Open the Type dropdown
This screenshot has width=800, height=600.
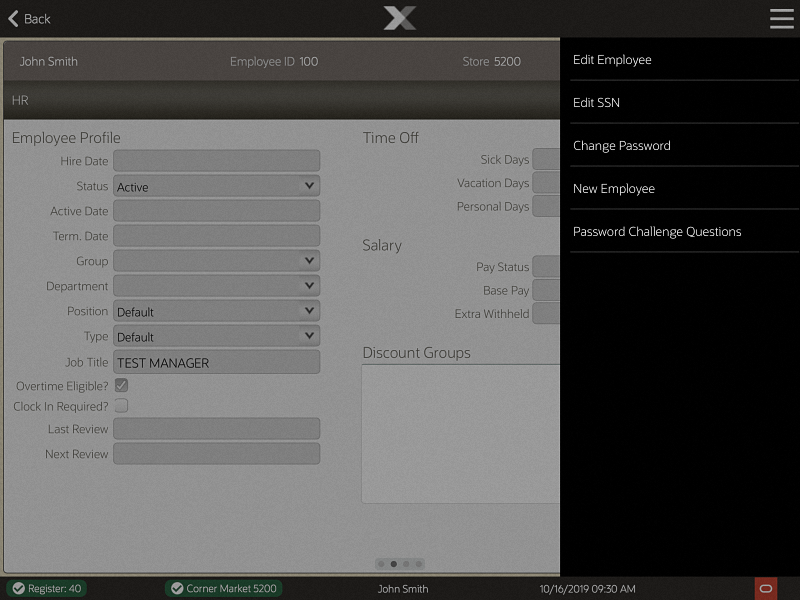point(216,336)
